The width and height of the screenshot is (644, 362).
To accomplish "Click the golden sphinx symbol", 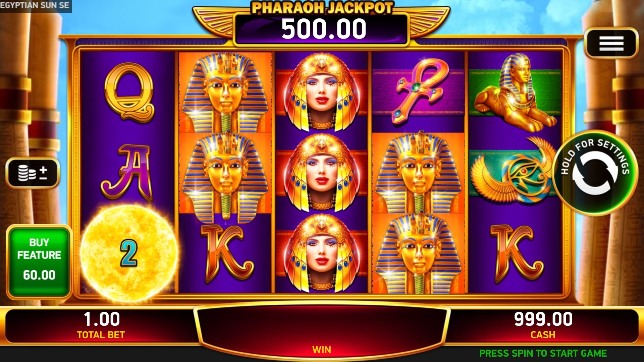I will click(516, 93).
